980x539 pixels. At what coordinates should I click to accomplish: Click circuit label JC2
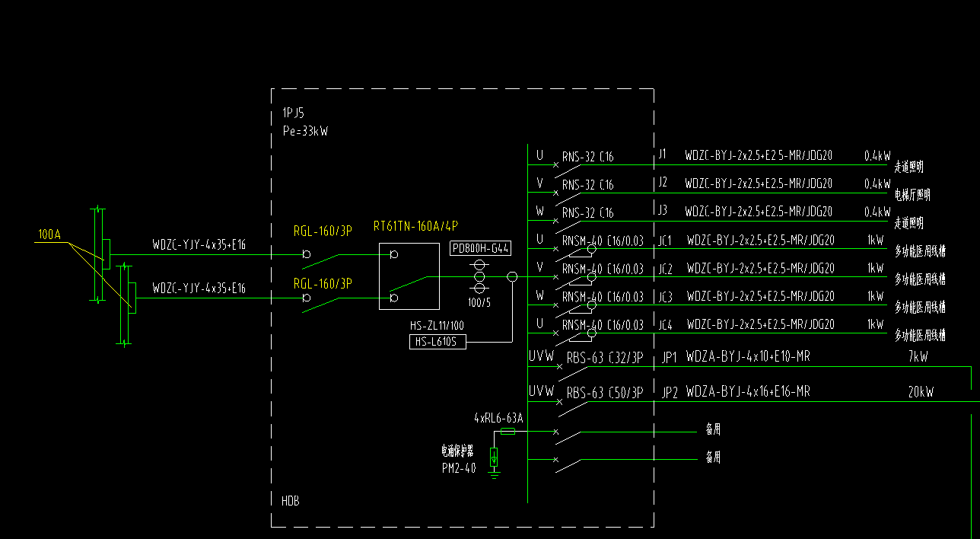pos(666,268)
